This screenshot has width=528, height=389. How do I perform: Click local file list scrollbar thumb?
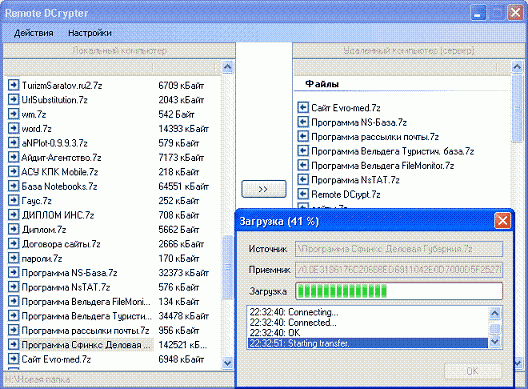pyautogui.click(x=228, y=267)
